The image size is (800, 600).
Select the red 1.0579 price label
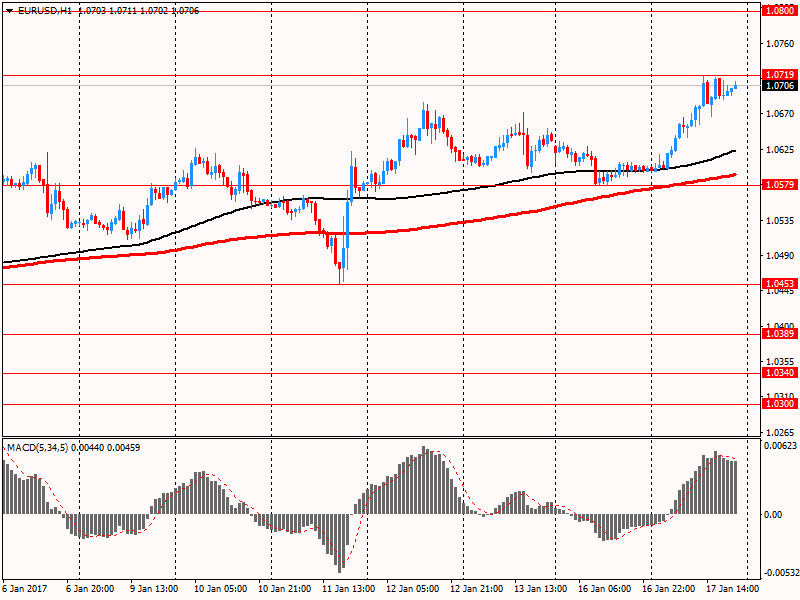point(779,185)
